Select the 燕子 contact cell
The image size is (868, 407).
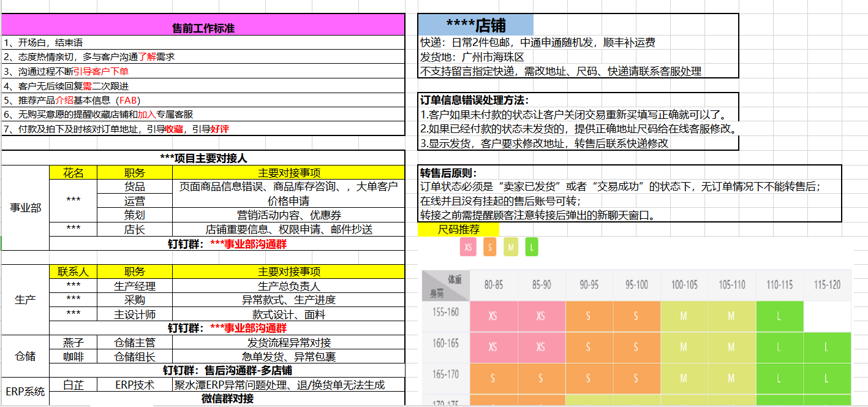click(x=73, y=343)
